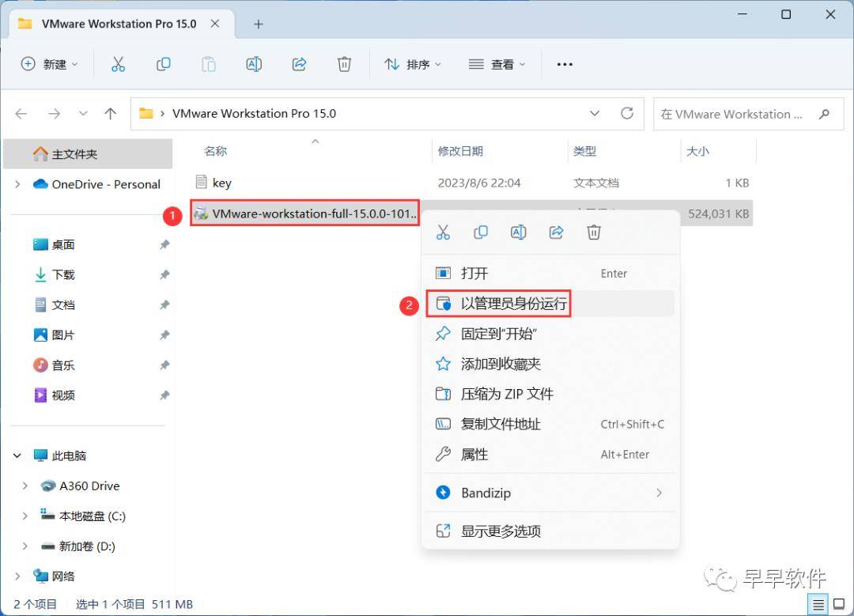Click the toolbar Paste clipboard icon

(209, 64)
